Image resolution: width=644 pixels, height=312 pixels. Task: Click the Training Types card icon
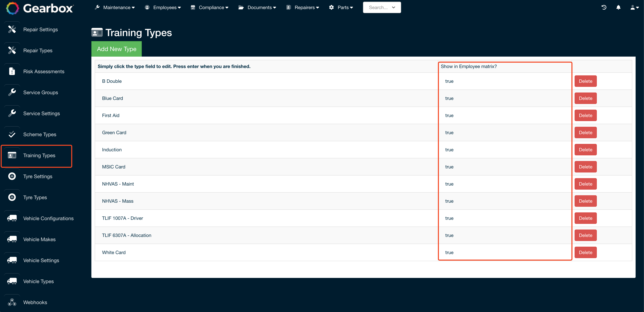(x=12, y=155)
